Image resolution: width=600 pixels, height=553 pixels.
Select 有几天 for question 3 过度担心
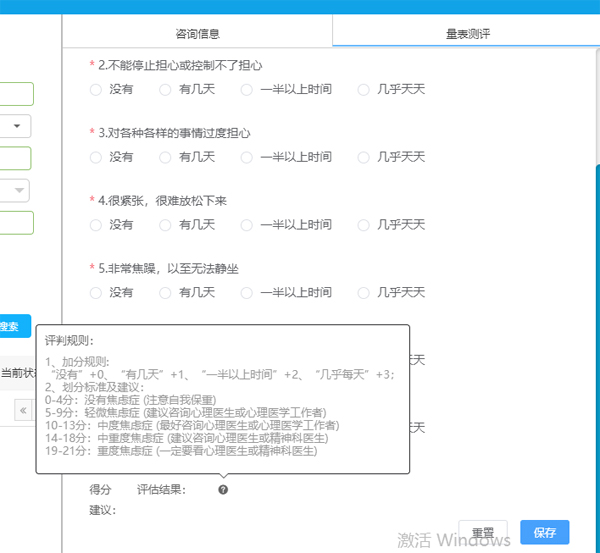pos(166,157)
